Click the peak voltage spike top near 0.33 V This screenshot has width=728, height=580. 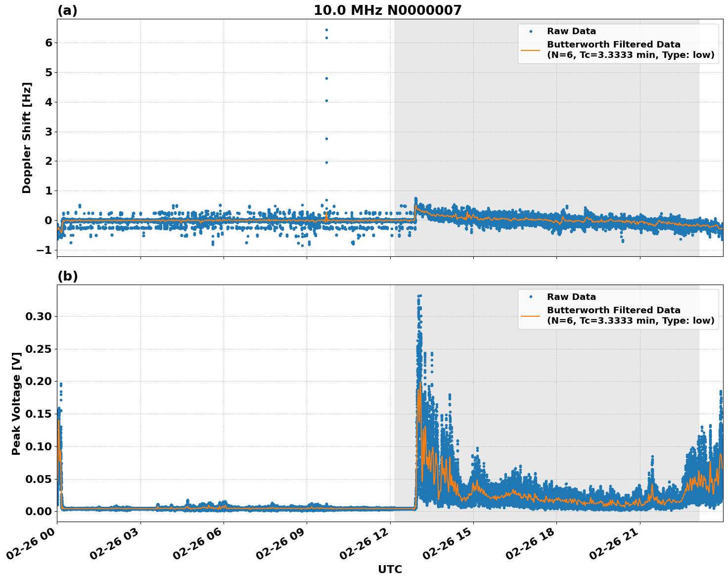pyautogui.click(x=419, y=296)
